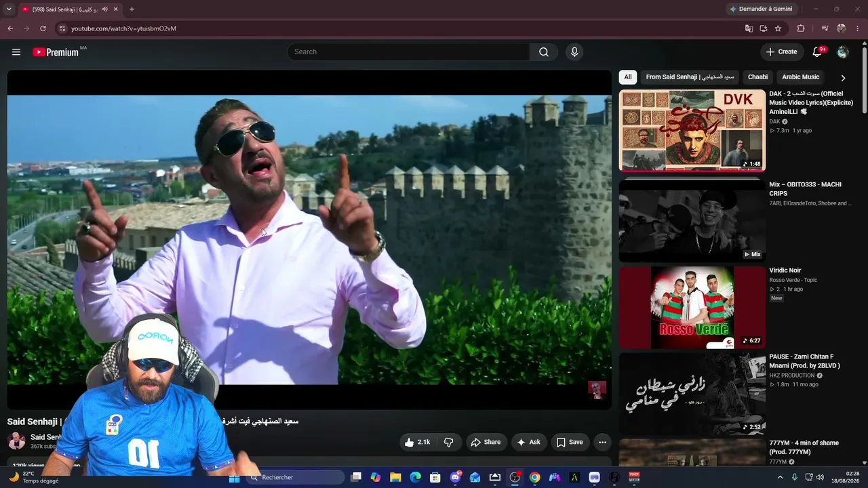
Task: Install app icon in address bar
Action: [x=763, y=28]
